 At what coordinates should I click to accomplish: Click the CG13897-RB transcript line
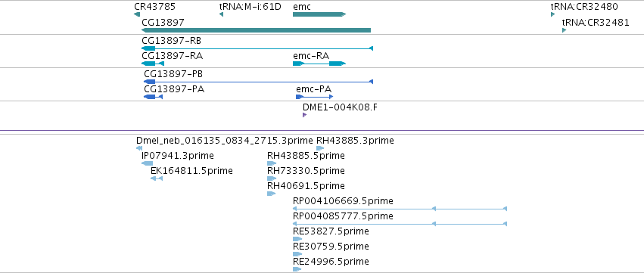[257, 48]
